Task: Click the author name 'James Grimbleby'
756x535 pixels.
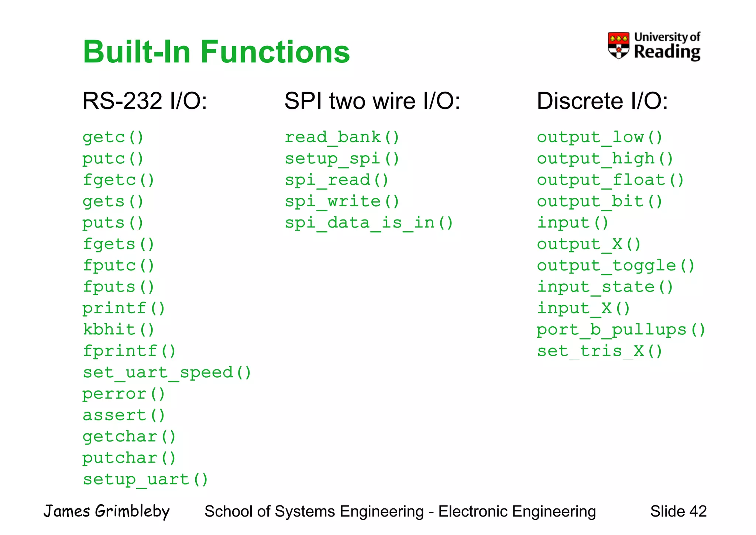Action: 107,512
